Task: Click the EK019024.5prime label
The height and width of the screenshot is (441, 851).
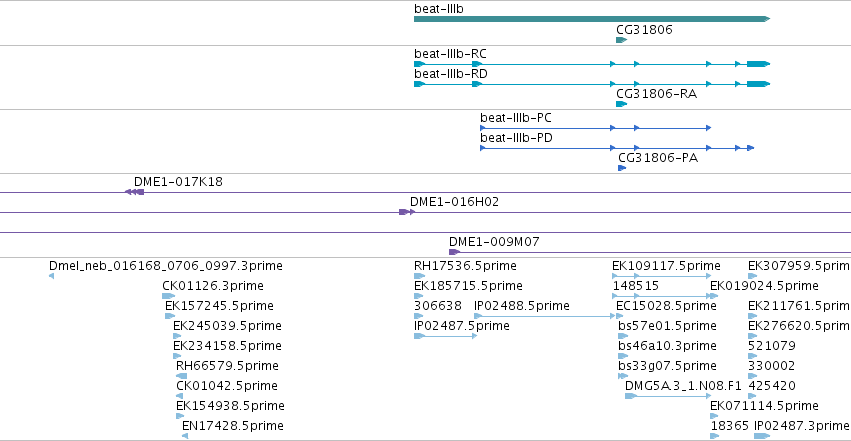Action: tap(764, 286)
